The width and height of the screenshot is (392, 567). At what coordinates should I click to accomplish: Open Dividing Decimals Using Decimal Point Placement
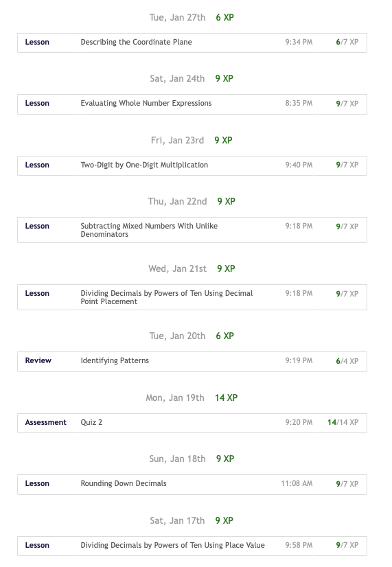tap(192, 297)
